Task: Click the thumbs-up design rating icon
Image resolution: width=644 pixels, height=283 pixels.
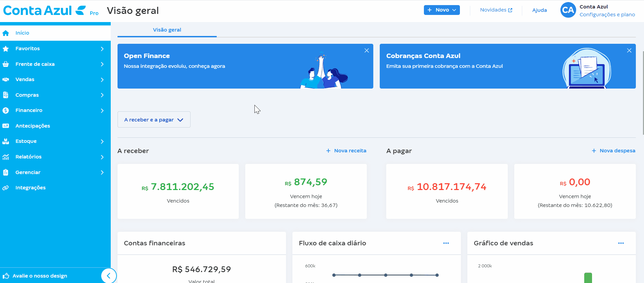Action: 6,276
